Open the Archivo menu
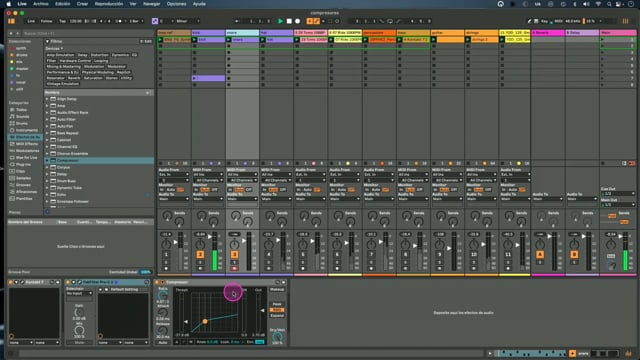This screenshot has height=360, width=640. (41, 4)
